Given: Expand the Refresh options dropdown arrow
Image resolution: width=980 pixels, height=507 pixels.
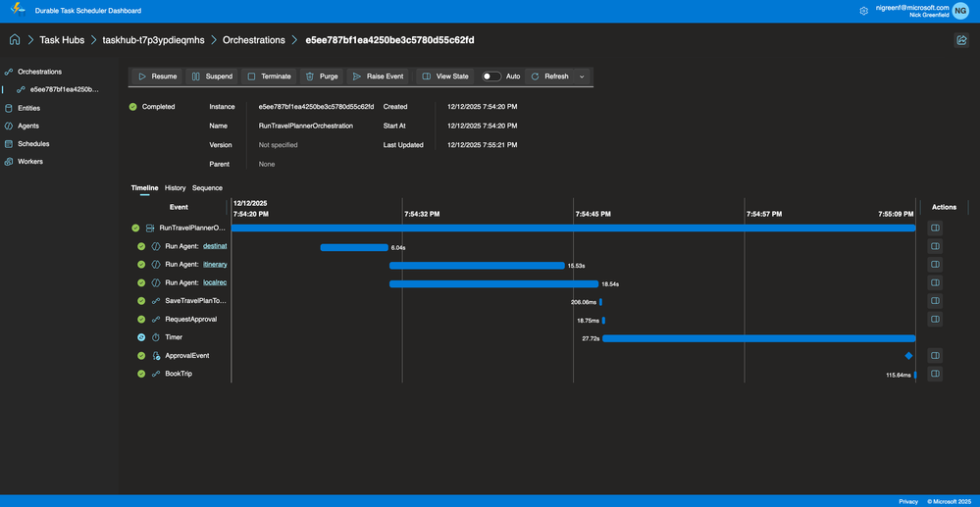Looking at the screenshot, I should point(582,76).
